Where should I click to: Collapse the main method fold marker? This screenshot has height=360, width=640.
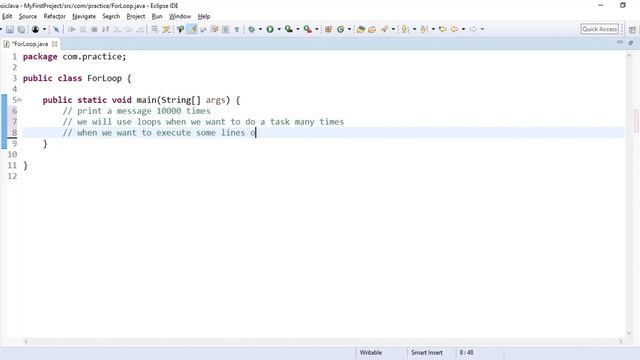pos(20,100)
